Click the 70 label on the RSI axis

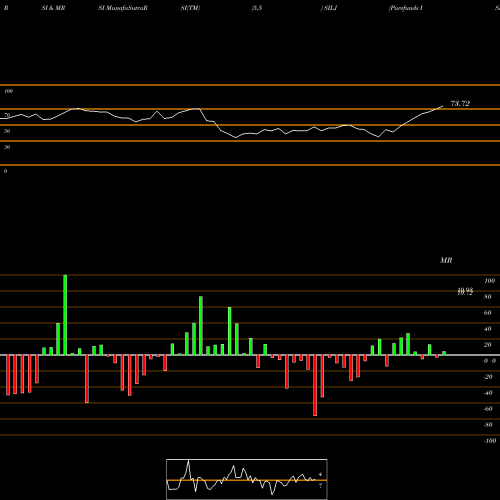7,115
